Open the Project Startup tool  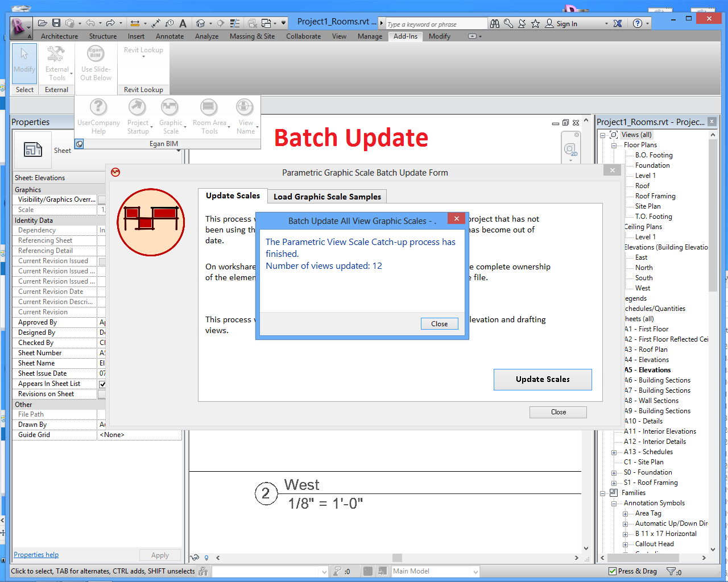[138, 117]
